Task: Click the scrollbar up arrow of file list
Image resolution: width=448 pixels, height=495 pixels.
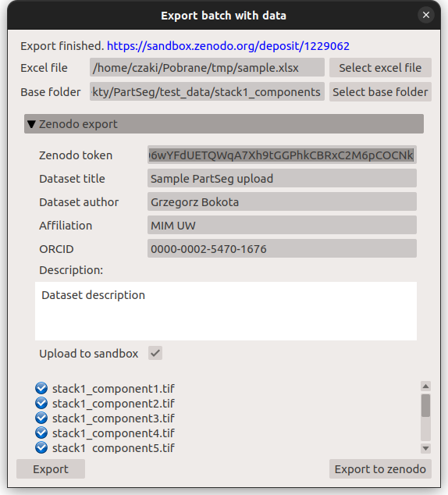Action: pos(425,386)
